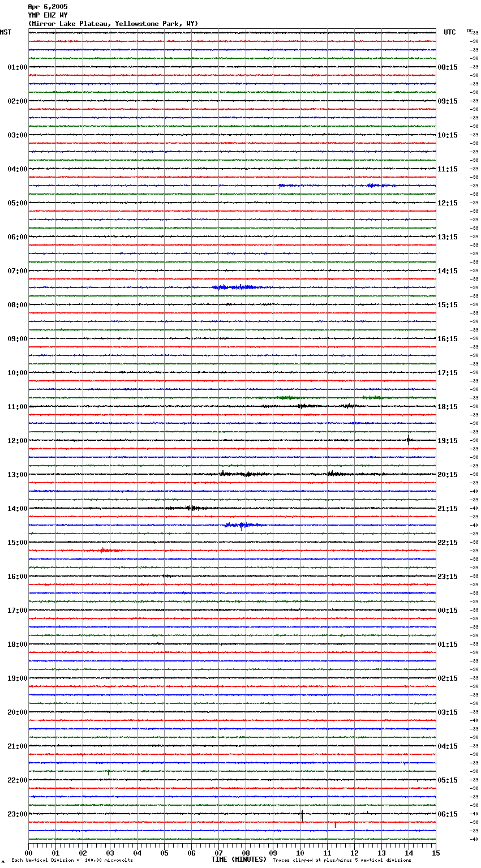Select the 04:00 MST time label
The image size is (481, 868).
[x=18, y=169]
